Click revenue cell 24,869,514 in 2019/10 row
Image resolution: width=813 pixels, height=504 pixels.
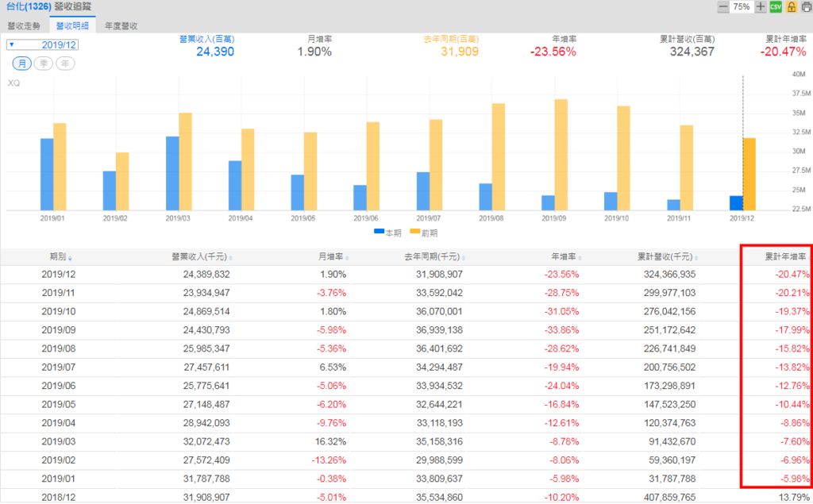click(x=206, y=312)
